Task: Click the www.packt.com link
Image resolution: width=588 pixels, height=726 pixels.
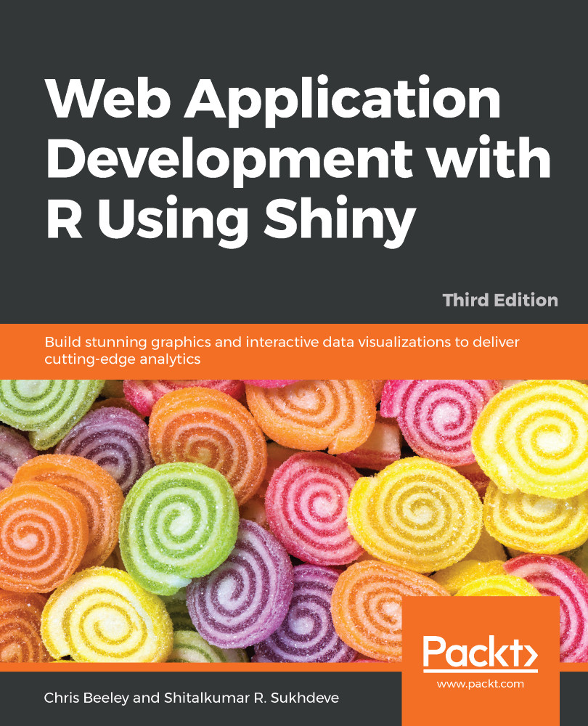Action: [479, 683]
